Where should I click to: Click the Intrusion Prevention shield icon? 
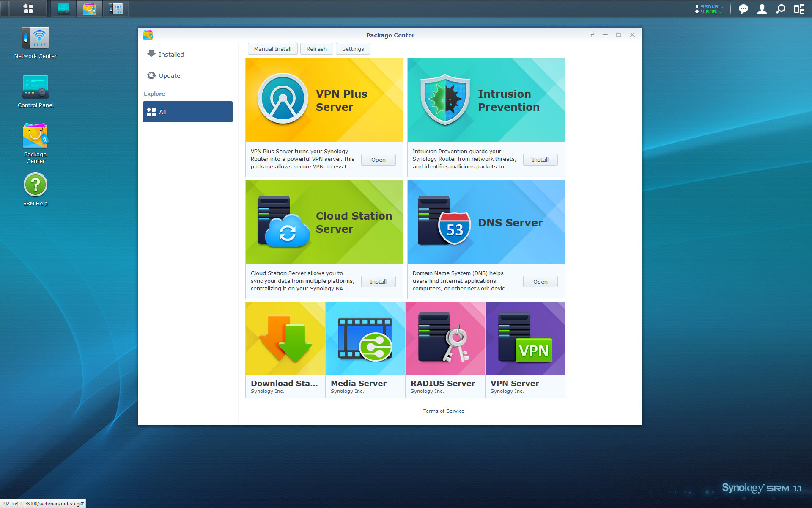tap(445, 99)
